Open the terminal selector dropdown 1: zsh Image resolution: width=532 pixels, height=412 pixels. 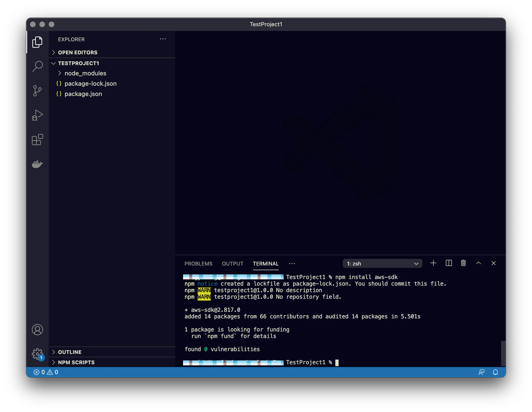[382, 263]
